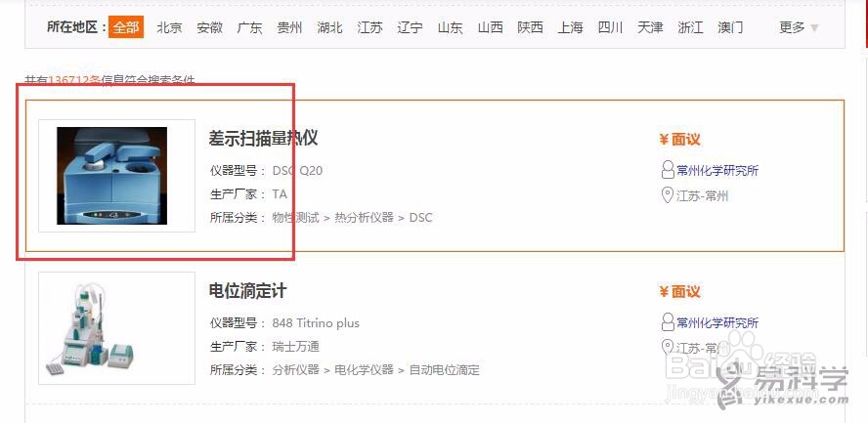The height and width of the screenshot is (423, 868).
Task: Filter by region 北京
Action: [x=169, y=27]
